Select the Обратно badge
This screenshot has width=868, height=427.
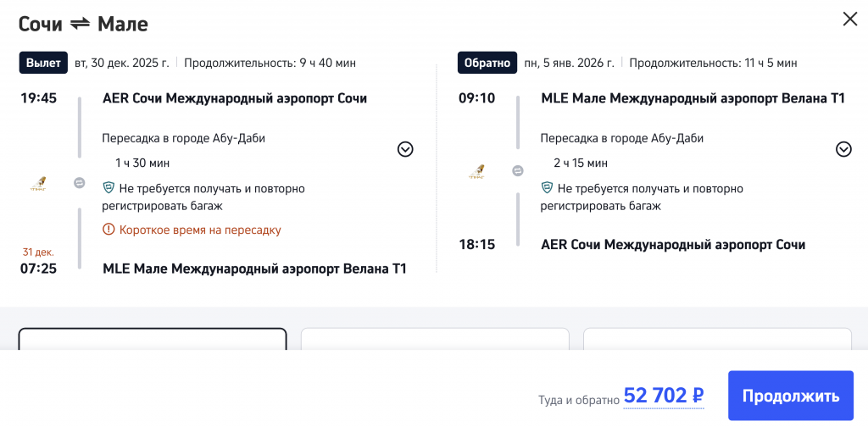tap(487, 63)
